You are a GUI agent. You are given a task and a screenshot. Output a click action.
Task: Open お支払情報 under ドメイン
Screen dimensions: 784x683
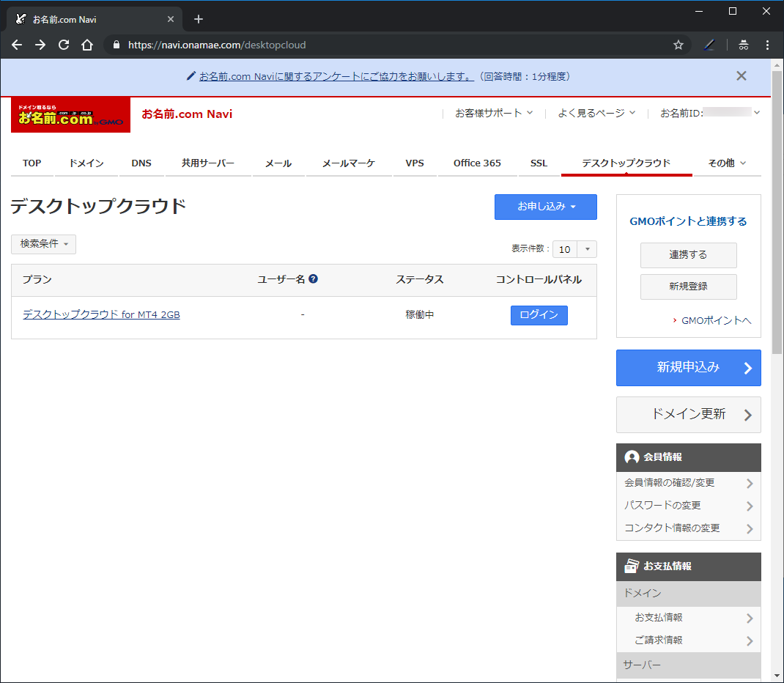pyautogui.click(x=689, y=618)
